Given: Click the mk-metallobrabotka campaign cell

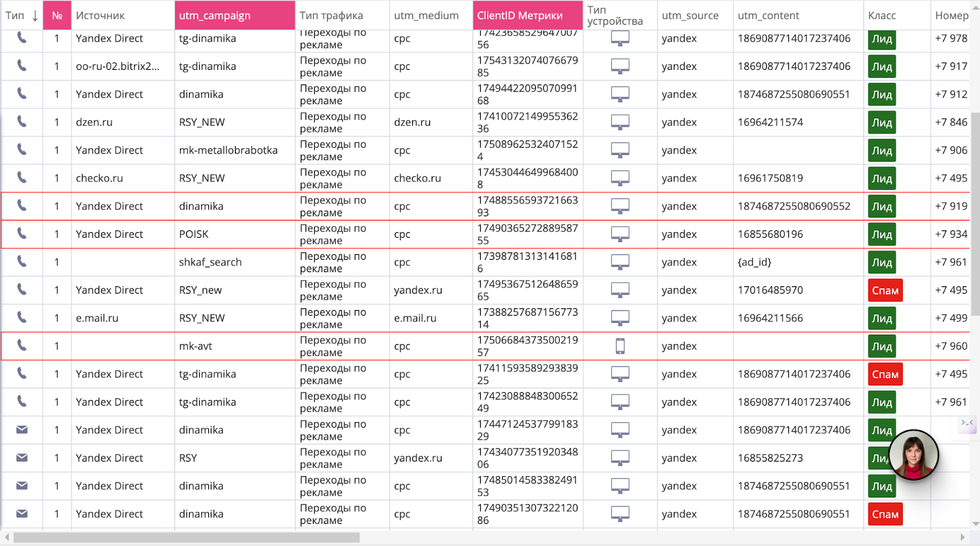Looking at the screenshot, I should [228, 150].
